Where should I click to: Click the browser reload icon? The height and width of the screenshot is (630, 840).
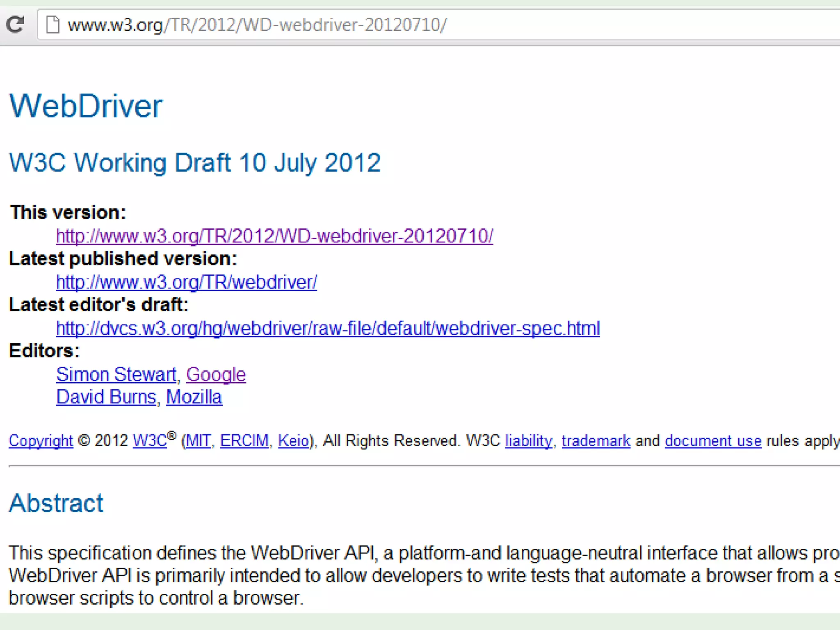tap(15, 24)
